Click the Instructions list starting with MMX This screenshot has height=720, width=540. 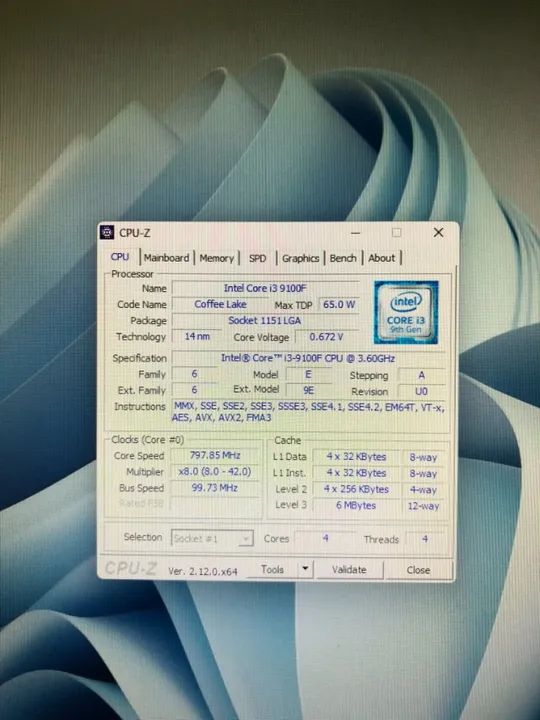point(308,412)
